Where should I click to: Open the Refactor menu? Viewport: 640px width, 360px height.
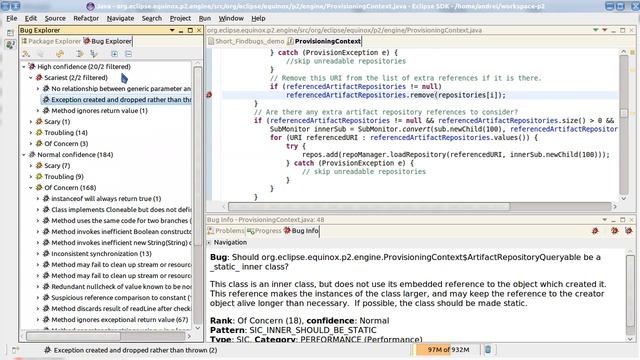pos(86,18)
